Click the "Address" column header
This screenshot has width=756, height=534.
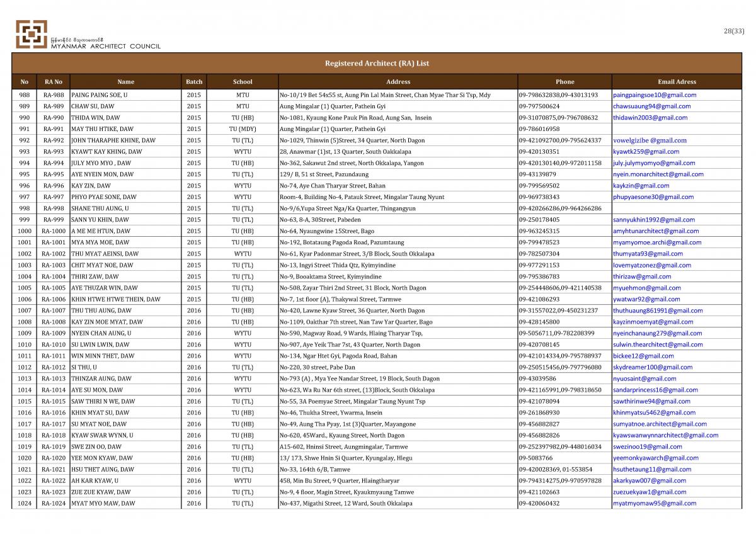pos(398,82)
